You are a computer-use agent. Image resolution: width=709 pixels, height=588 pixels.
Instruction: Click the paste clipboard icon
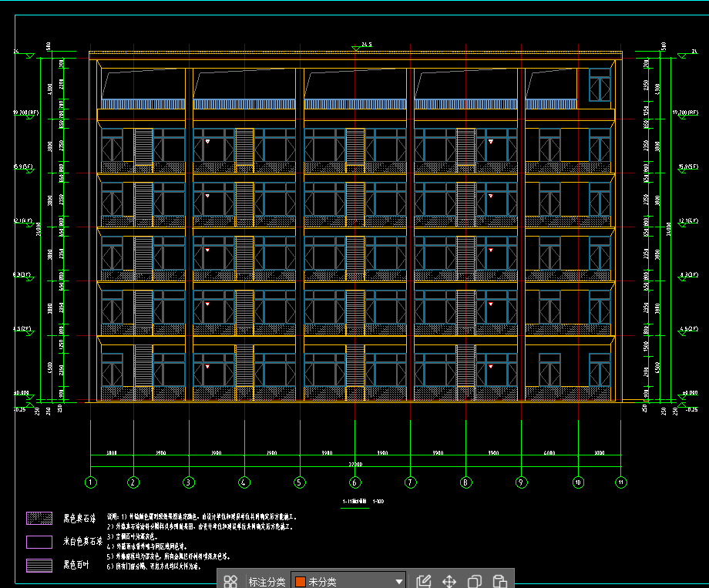point(499,582)
